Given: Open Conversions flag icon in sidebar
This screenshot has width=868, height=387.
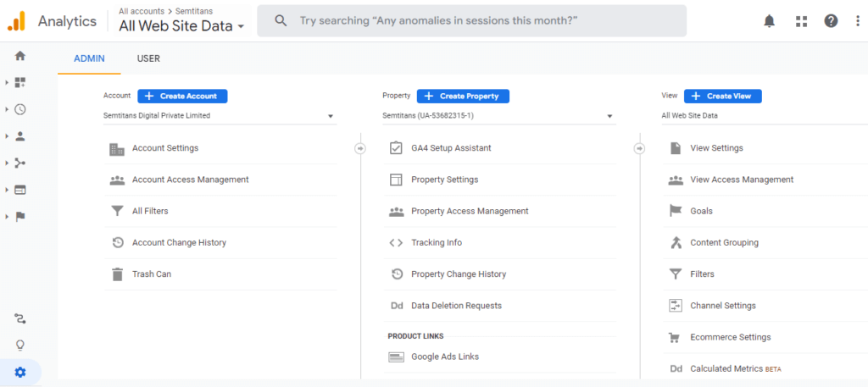Looking at the screenshot, I should click(x=20, y=217).
